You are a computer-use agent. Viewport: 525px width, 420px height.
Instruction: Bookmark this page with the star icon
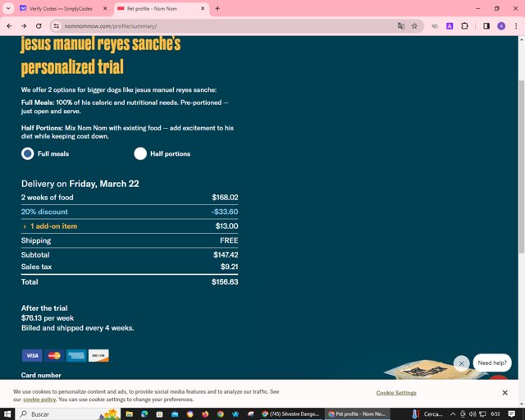pyautogui.click(x=414, y=25)
